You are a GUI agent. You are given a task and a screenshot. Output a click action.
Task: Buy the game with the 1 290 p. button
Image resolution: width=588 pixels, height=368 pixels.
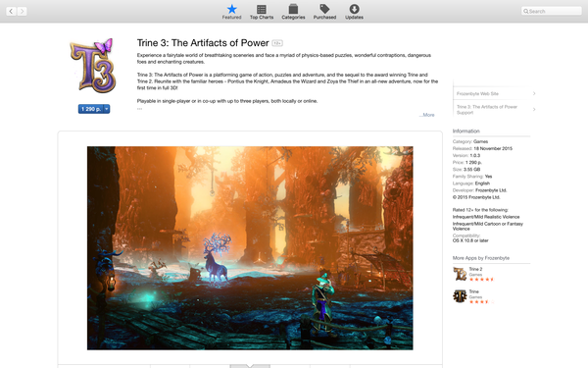pyautogui.click(x=91, y=109)
